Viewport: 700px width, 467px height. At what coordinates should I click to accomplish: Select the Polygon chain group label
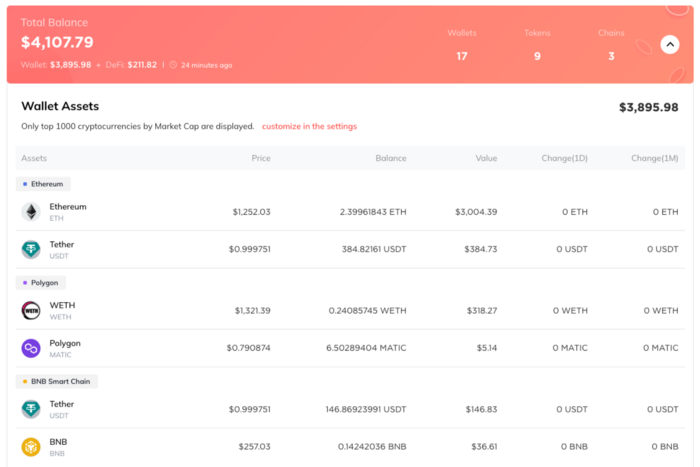[41, 283]
